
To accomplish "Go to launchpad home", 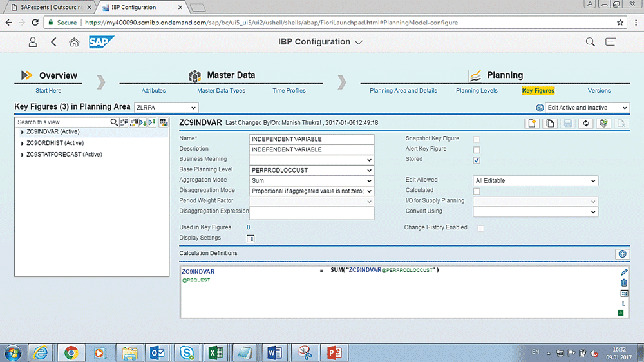I will [74, 42].
